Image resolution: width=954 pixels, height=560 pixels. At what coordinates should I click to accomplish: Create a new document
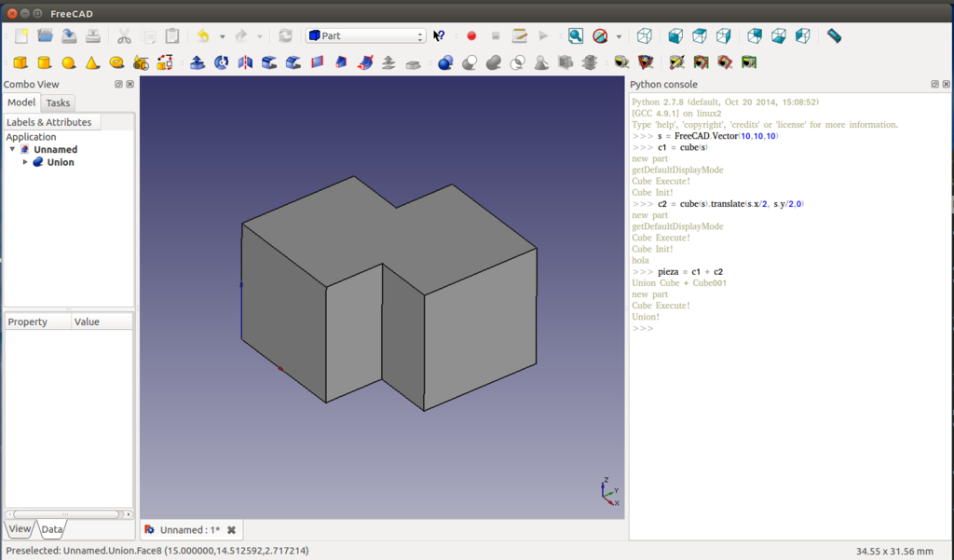(x=20, y=36)
